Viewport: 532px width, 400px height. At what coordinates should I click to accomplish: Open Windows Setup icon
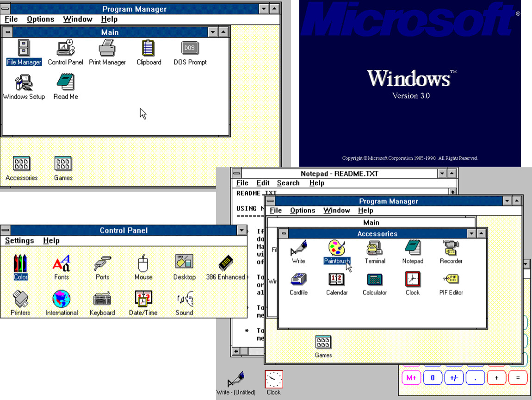(24, 87)
